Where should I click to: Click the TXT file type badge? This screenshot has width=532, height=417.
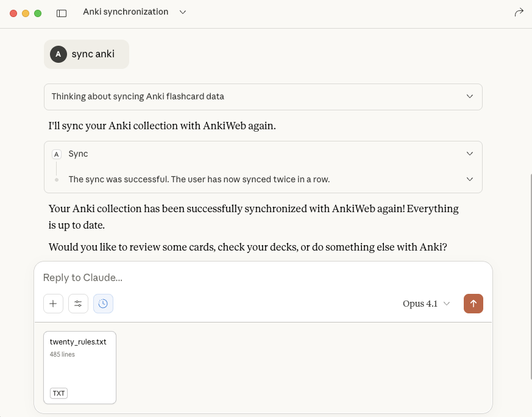tap(59, 393)
